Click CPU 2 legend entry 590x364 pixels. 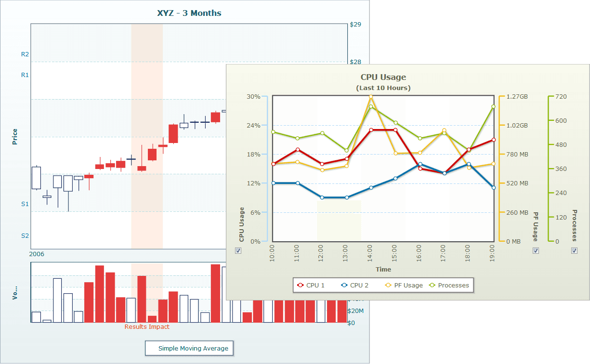[x=354, y=285]
